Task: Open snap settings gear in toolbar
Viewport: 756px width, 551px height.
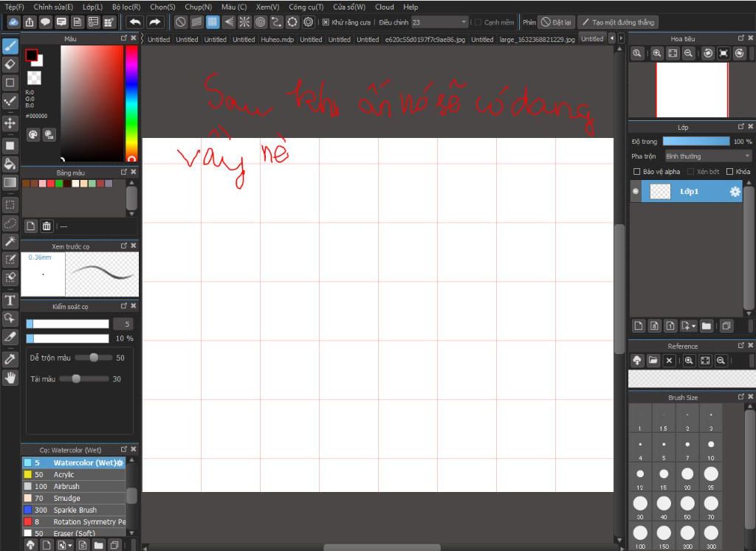Action: pyautogui.click(x=308, y=22)
